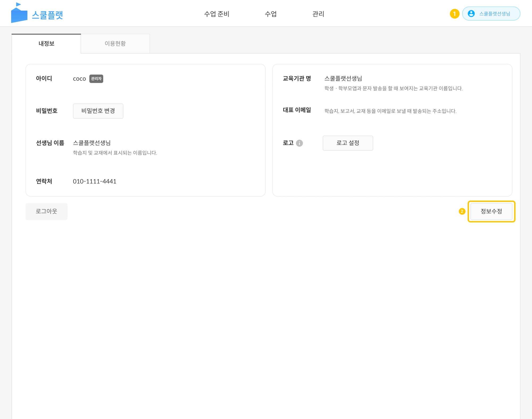Viewport: 532px width, 419px height.
Task: Click the user profile avatar icon
Action: pyautogui.click(x=471, y=14)
